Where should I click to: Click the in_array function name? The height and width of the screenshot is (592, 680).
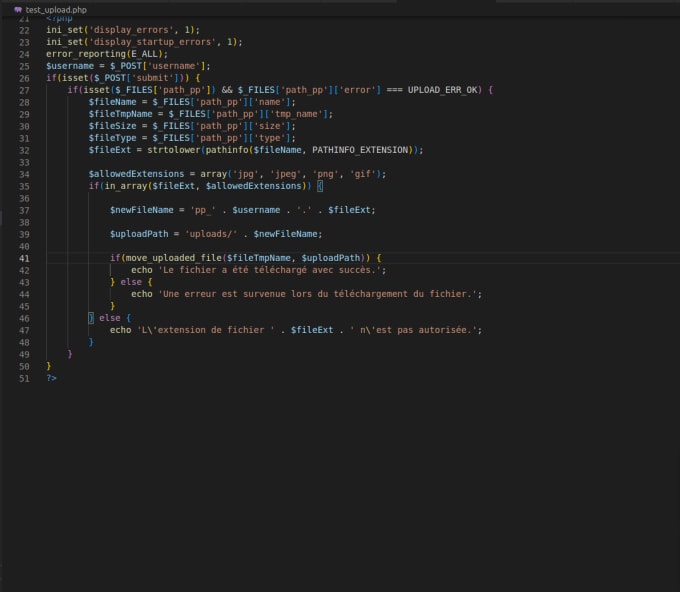(x=126, y=186)
